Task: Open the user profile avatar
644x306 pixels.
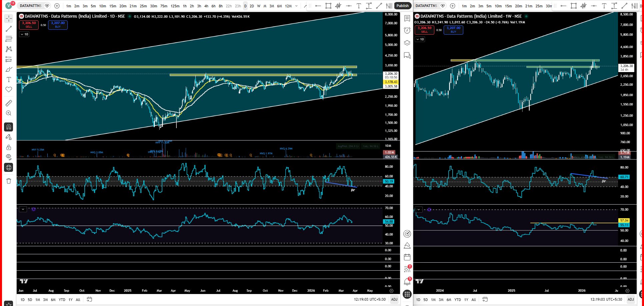Action: [9, 6]
